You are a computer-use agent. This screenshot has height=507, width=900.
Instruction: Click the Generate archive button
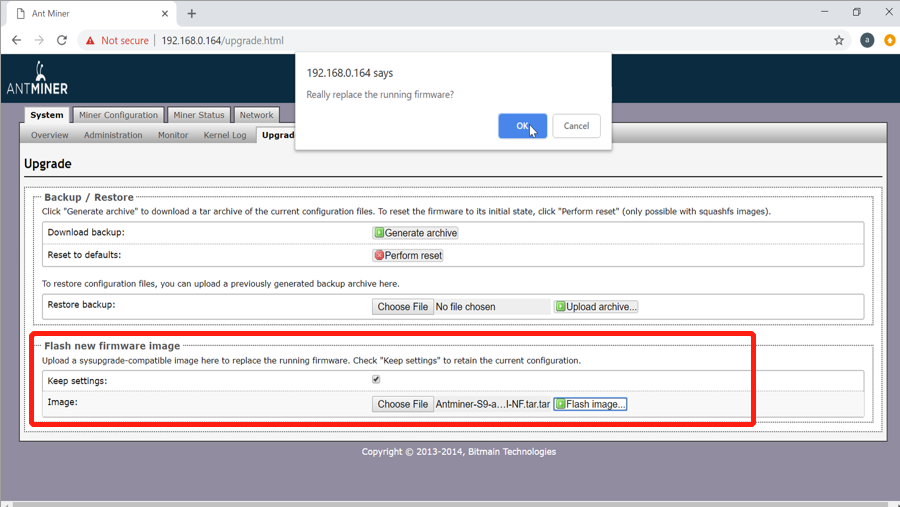coord(416,233)
